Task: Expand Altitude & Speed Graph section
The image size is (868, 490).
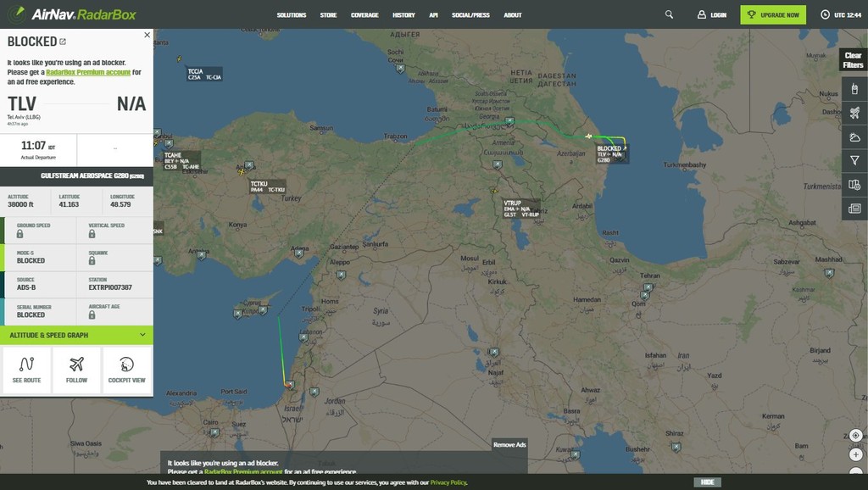Action: (76, 335)
